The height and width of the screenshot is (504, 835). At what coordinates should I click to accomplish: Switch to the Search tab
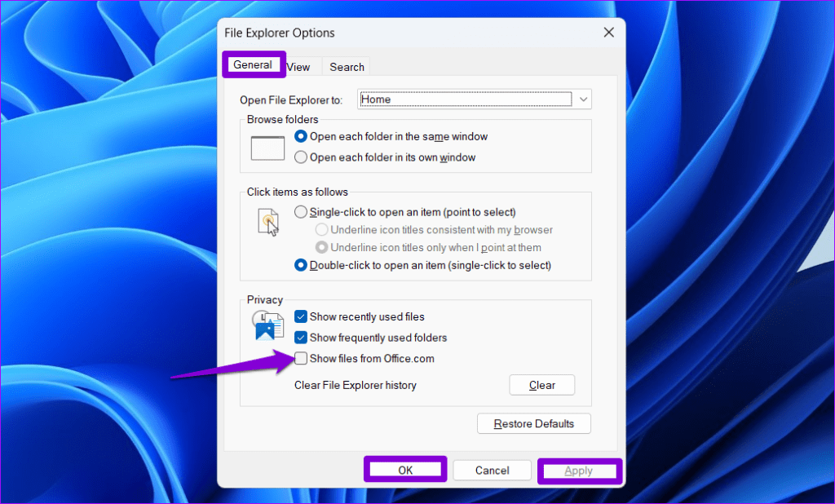[346, 66]
